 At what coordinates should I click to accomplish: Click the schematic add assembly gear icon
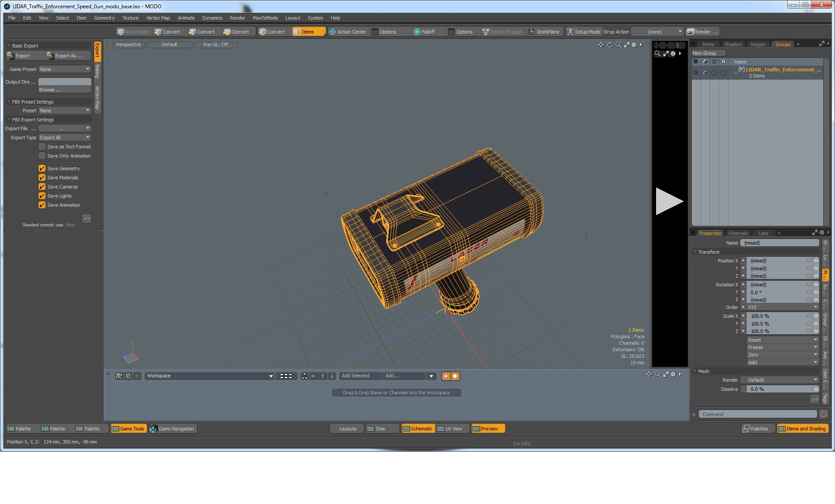[x=128, y=376]
